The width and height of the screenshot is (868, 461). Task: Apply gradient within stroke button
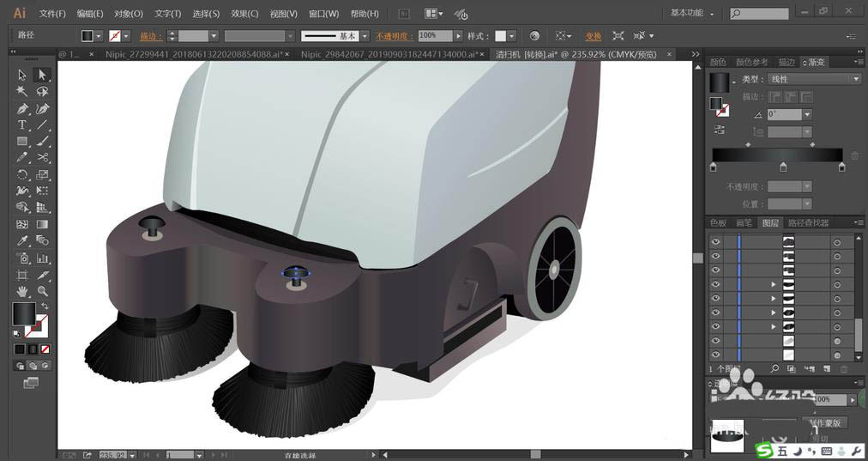point(775,97)
